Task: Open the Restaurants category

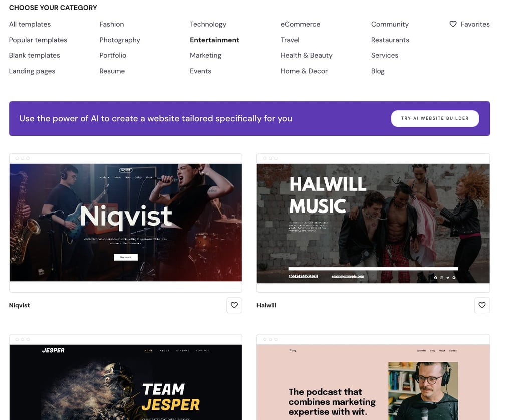Action: pyautogui.click(x=390, y=40)
